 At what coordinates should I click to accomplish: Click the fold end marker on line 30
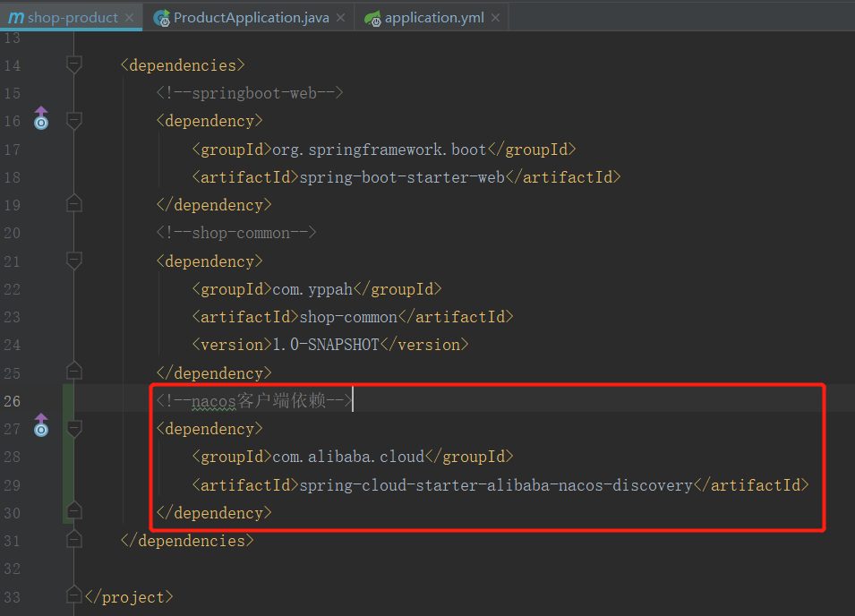click(x=74, y=510)
